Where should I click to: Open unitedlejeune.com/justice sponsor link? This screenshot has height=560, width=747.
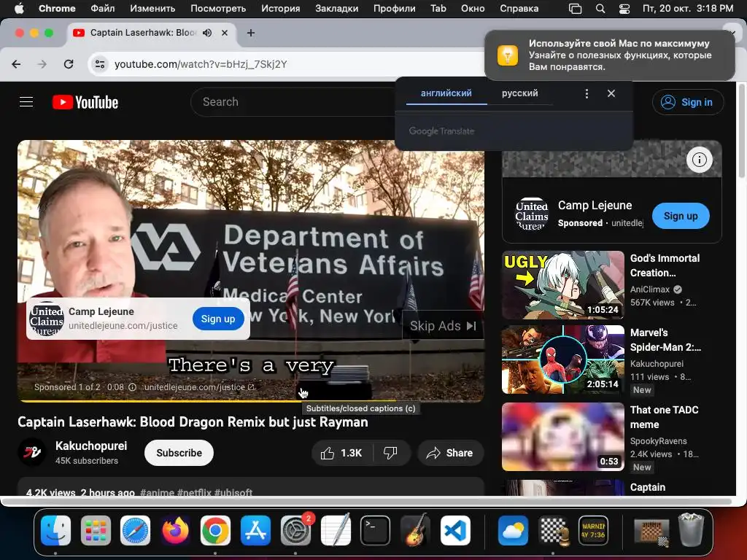pyautogui.click(x=199, y=387)
